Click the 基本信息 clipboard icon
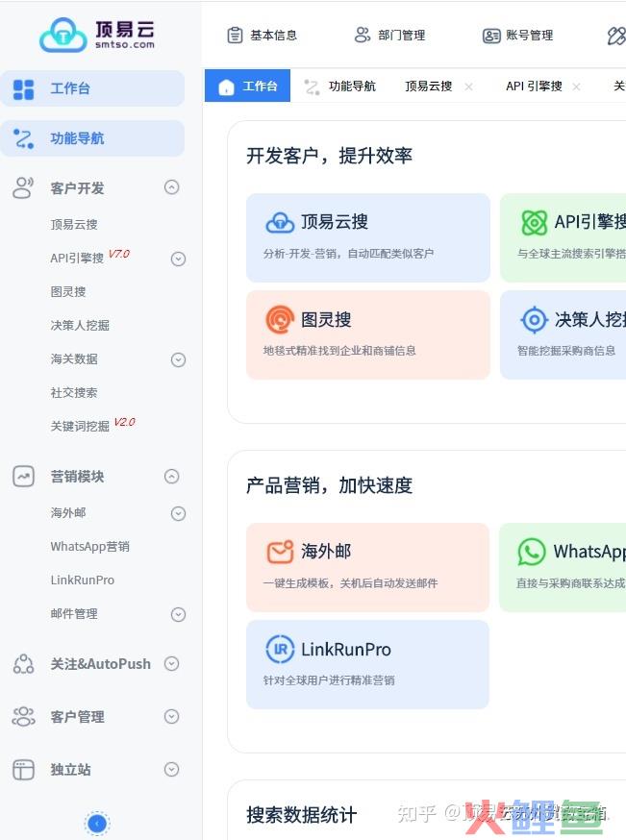The height and width of the screenshot is (840, 626). click(235, 36)
